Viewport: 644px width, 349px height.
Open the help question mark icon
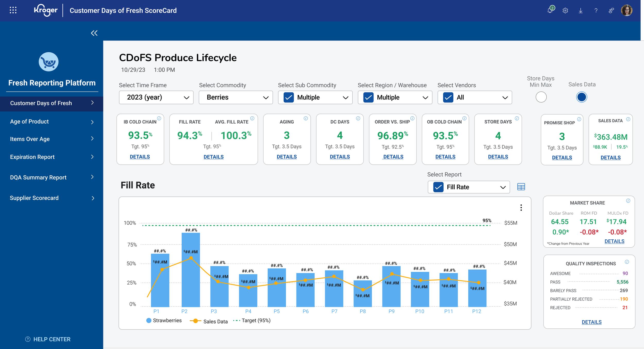(x=596, y=11)
